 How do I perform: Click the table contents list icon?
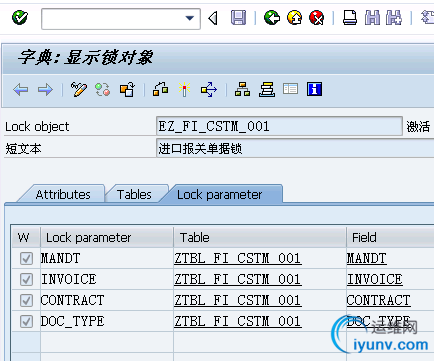290,89
